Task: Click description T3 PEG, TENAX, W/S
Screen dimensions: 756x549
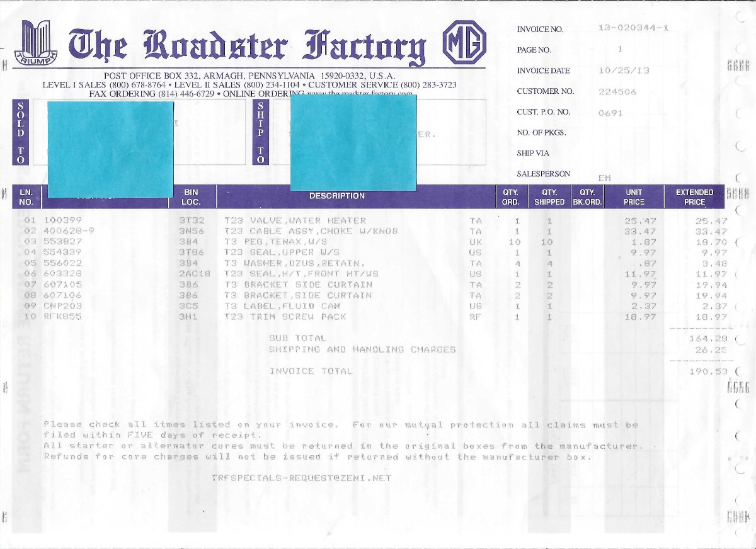Action: (276, 242)
